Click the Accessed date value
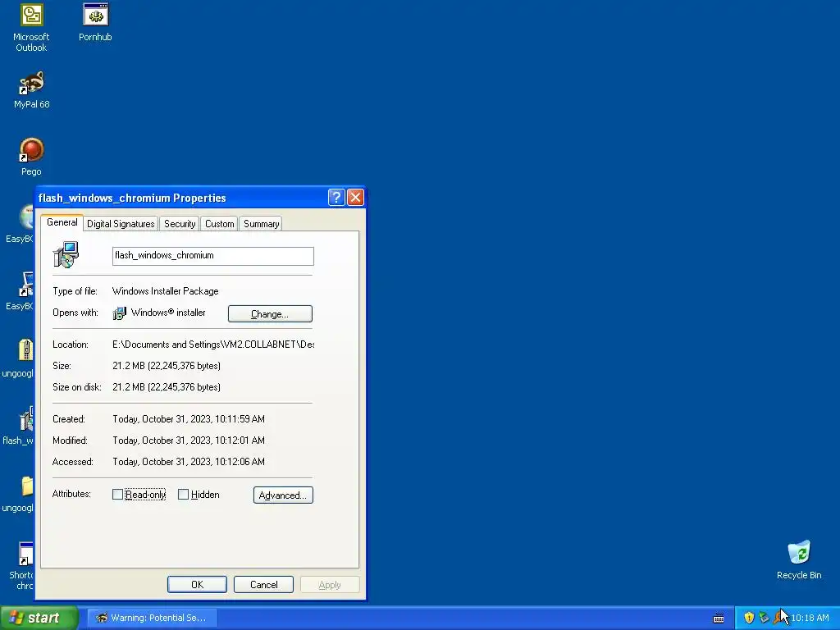This screenshot has width=840, height=630. point(189,462)
